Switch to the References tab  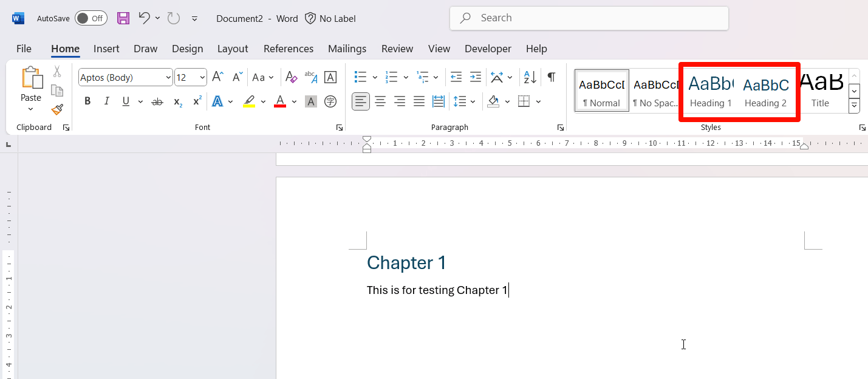pos(288,49)
